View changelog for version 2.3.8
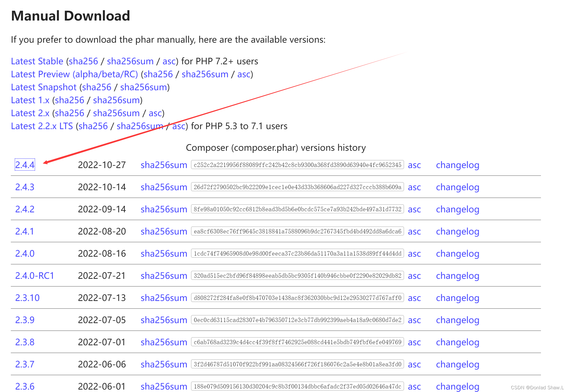 (458, 342)
